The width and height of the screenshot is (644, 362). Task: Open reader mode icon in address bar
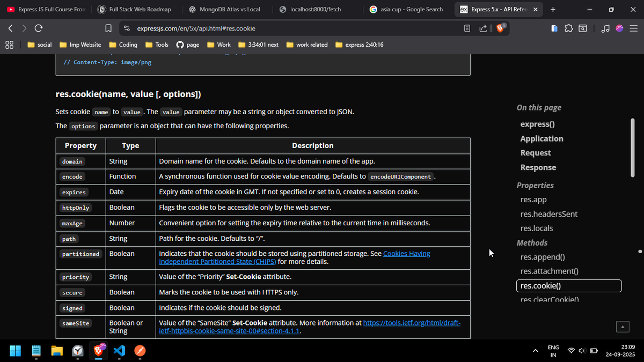point(467,28)
